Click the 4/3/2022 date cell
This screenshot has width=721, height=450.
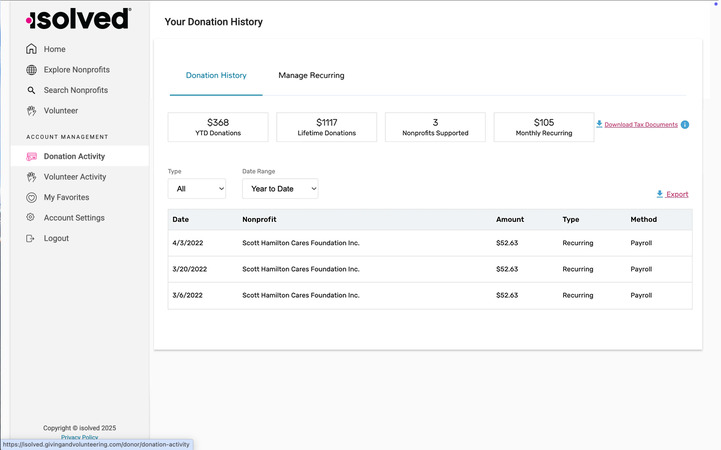point(188,243)
